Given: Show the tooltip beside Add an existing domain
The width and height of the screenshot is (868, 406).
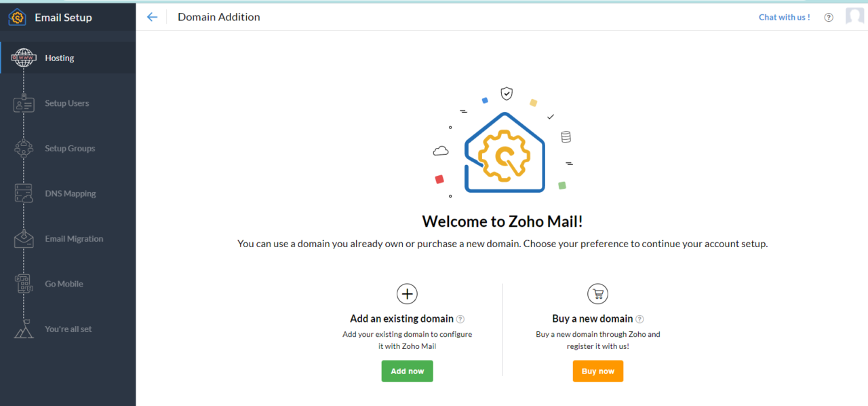Looking at the screenshot, I should pyautogui.click(x=460, y=318).
